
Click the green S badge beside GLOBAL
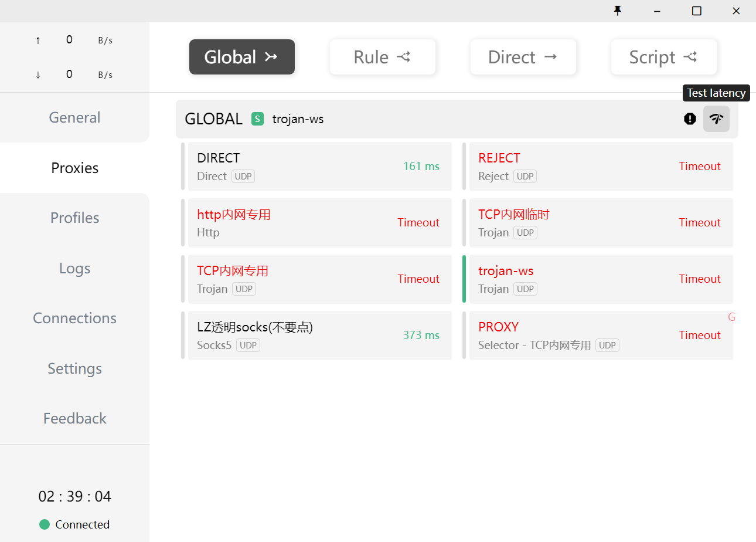click(257, 119)
